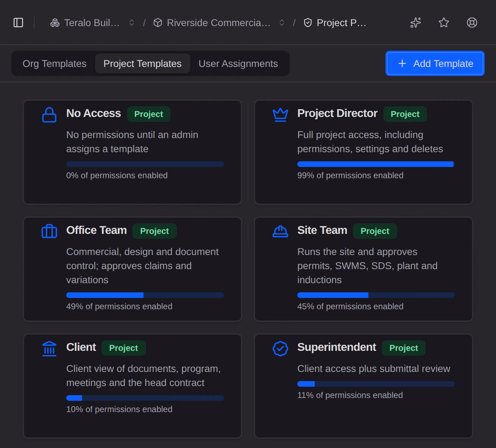Select the Project Templates tab
Viewport: 496px width, 448px height.
(x=143, y=64)
